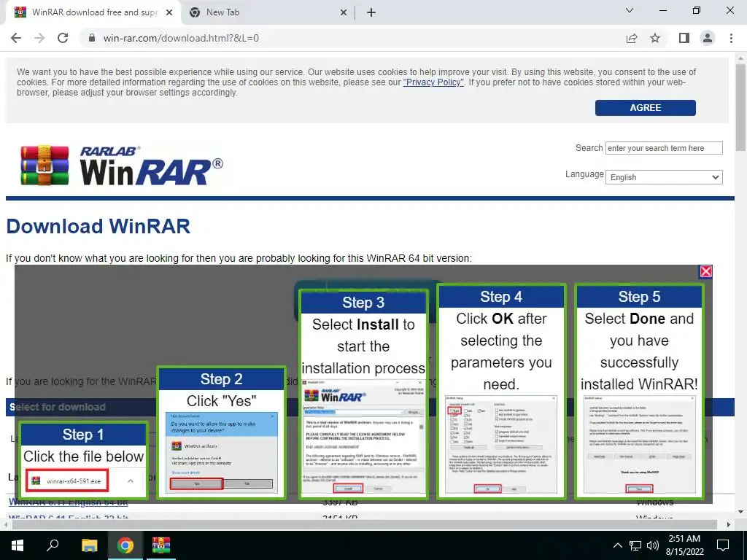This screenshot has width=747, height=560.
Task: Open the tab search chevron
Action: tap(630, 10)
